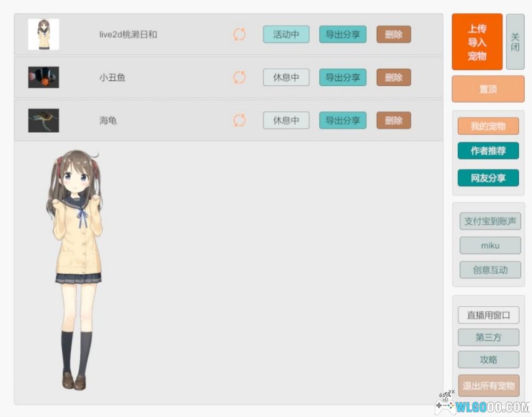This screenshot has height=417, width=532.
Task: Select the live2d桃濑日和 pet thumbnail
Action: click(43, 35)
